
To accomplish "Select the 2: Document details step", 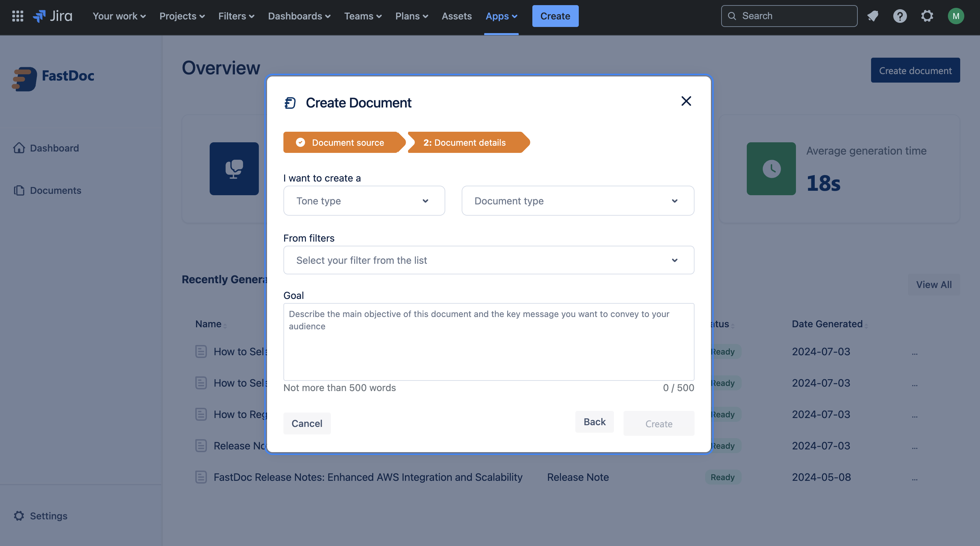I will point(469,142).
